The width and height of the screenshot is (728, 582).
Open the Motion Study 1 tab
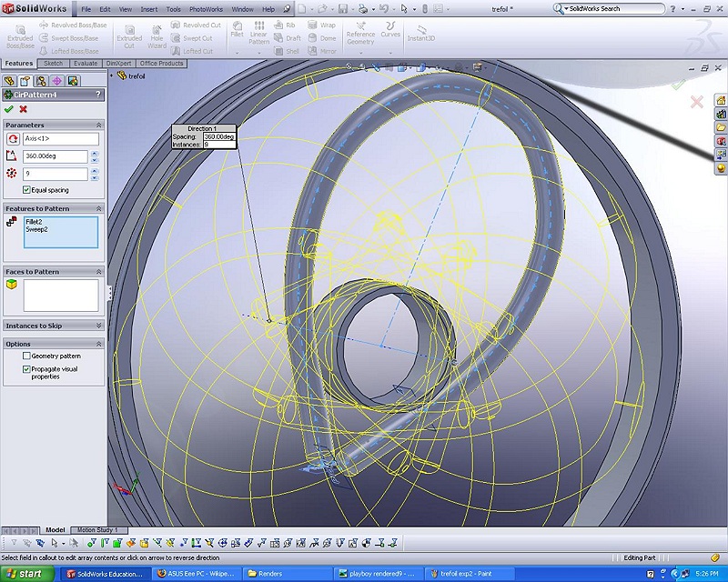[98, 530]
